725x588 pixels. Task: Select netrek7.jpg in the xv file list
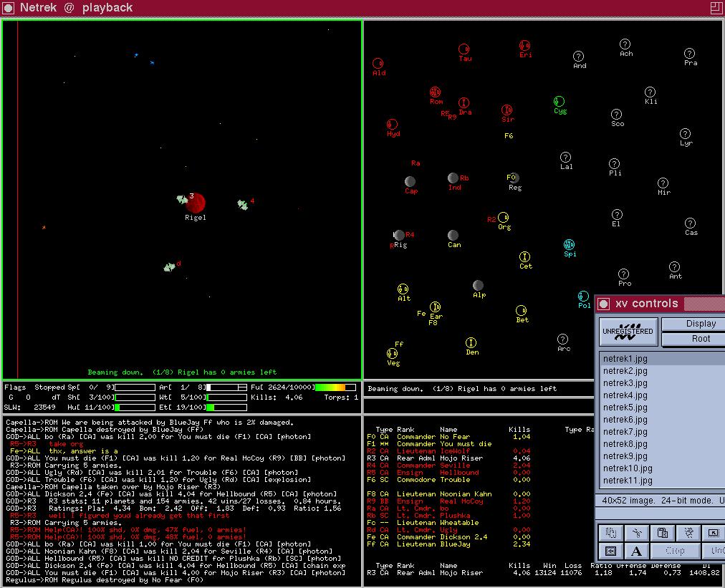662,432
